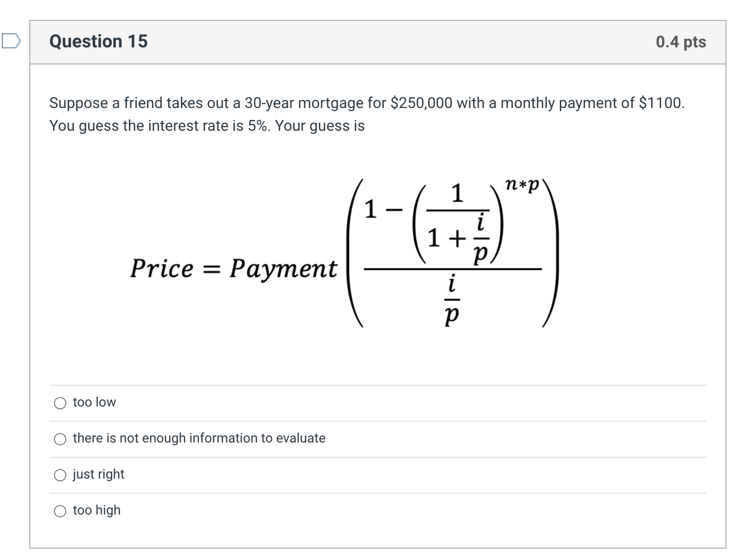The width and height of the screenshot is (735, 560).
Task: Click the '0.4 pts' points label
Action: (681, 42)
